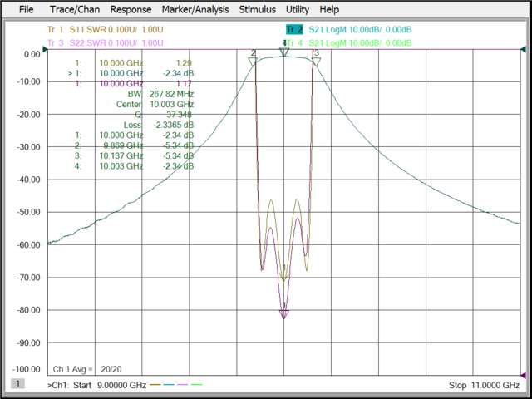Click the -100.00 Y-axis label
Viewport: 532px width, 399px height.
coord(26,369)
